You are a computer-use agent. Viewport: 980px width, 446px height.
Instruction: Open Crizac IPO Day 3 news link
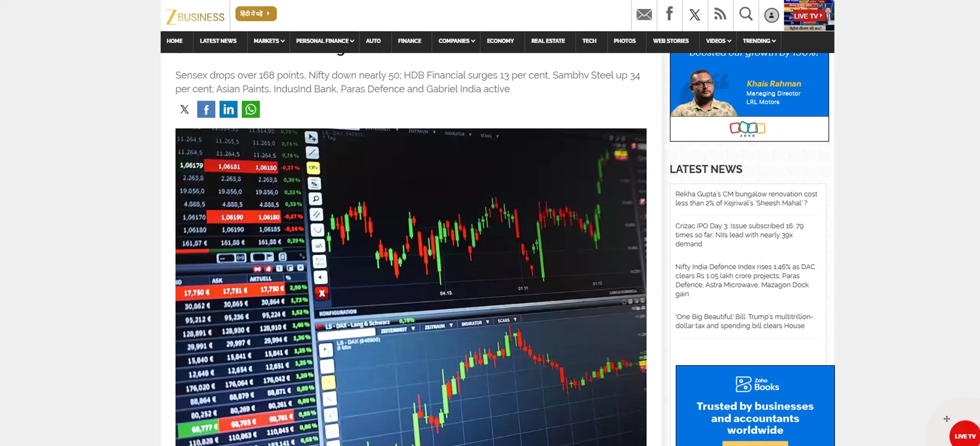739,234
